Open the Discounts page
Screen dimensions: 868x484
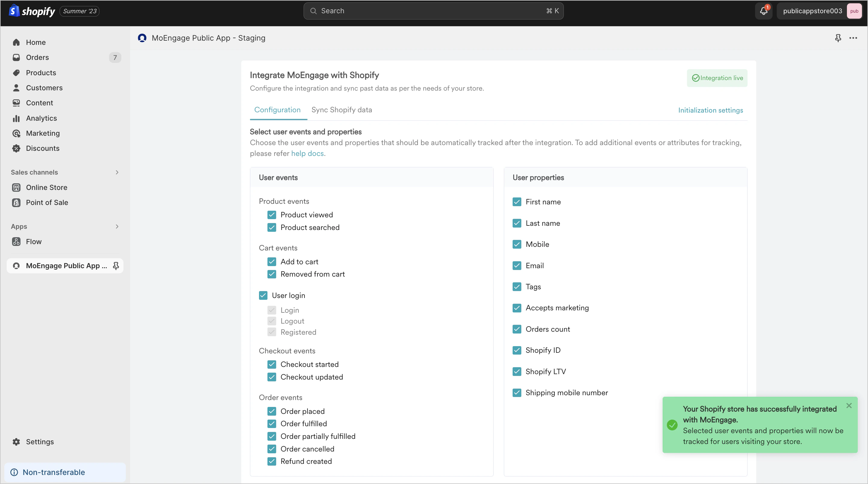click(x=43, y=148)
